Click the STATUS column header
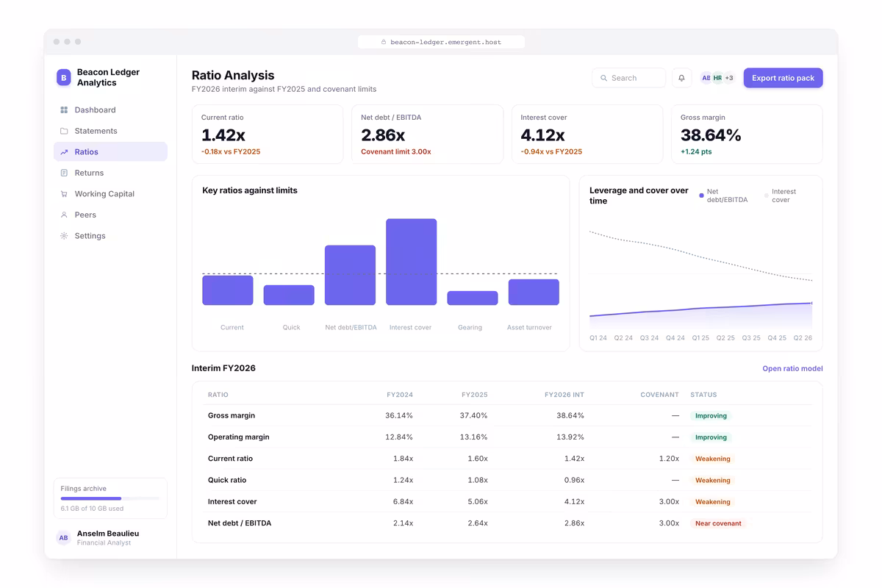The image size is (882, 588). pyautogui.click(x=703, y=395)
